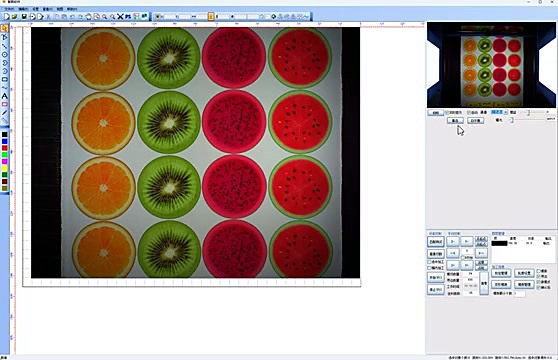Click the blue PS icon in toolbar
The width and height of the screenshot is (558, 360).
[128, 17]
